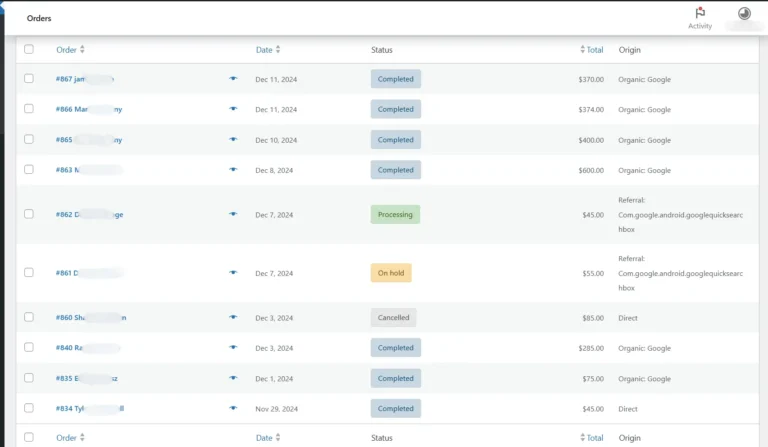Image resolution: width=768 pixels, height=447 pixels.
Task: Sort by Total column in header
Action: pos(593,49)
